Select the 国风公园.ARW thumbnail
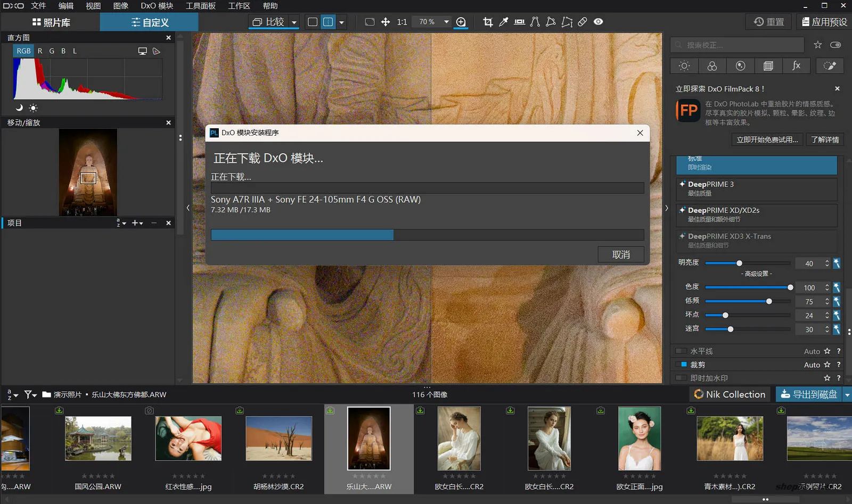Viewport: 852px width, 504px height. pos(98,438)
